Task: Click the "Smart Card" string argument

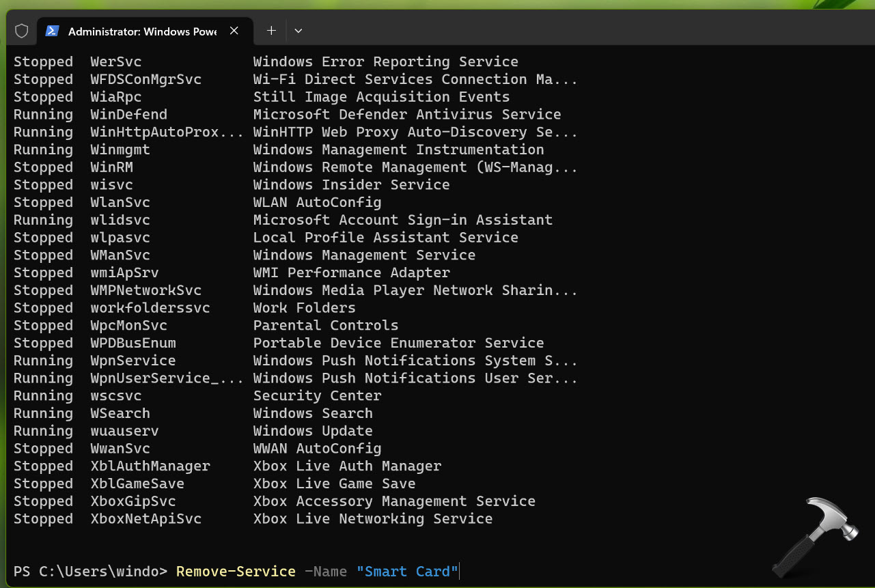Action: click(x=407, y=571)
